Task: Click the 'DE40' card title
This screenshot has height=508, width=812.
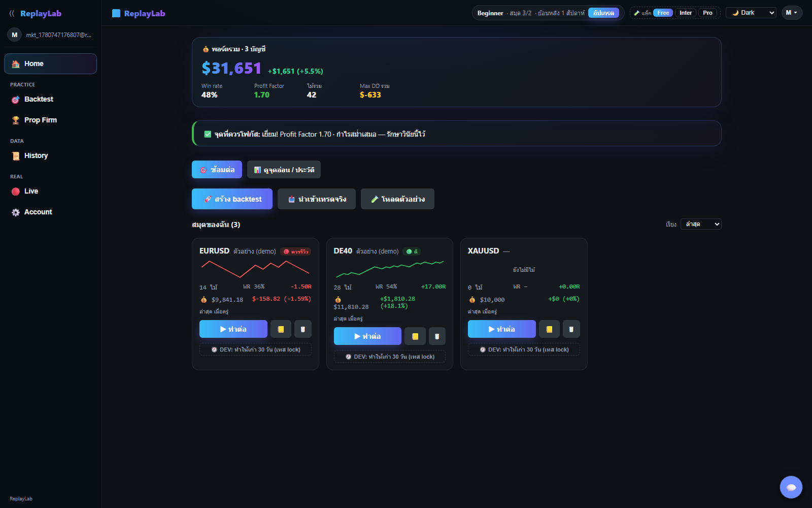Action: click(343, 251)
